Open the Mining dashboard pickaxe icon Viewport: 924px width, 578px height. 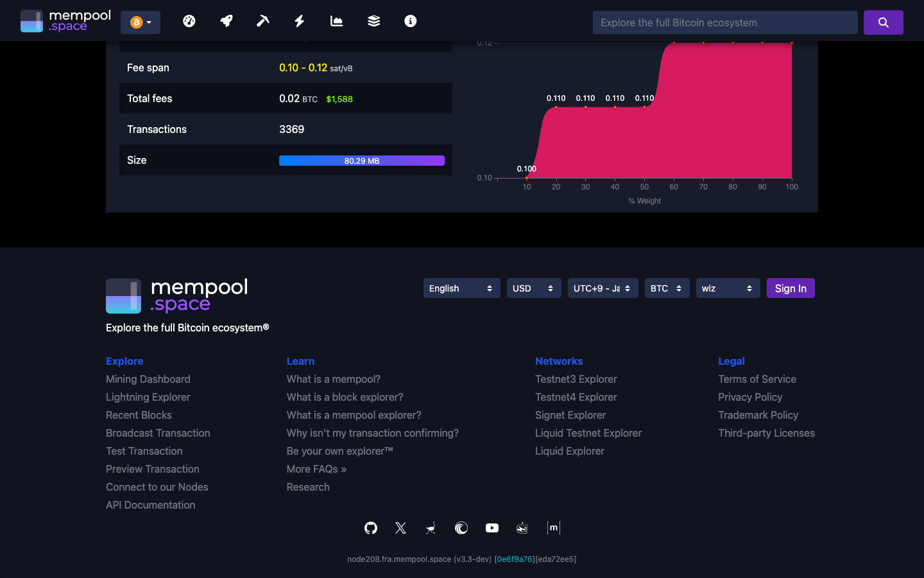(x=262, y=21)
